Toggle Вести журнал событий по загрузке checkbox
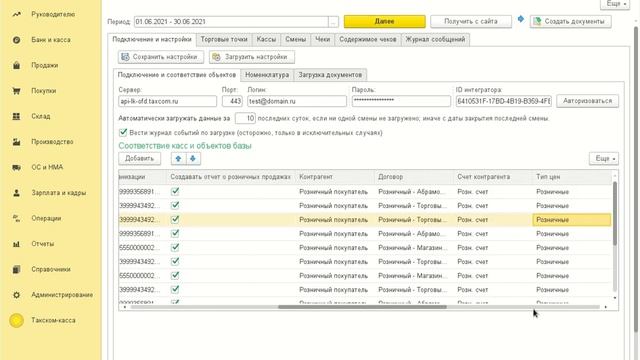This screenshot has height=360, width=640. [123, 132]
